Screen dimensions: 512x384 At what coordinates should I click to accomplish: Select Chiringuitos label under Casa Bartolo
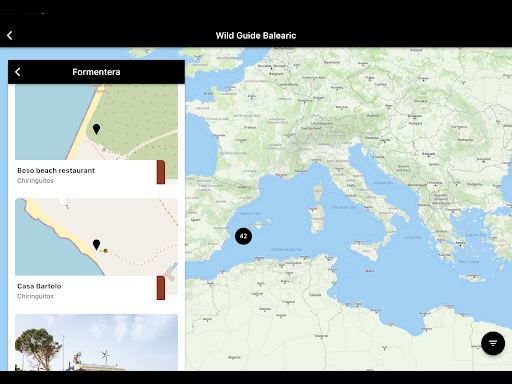click(x=35, y=296)
